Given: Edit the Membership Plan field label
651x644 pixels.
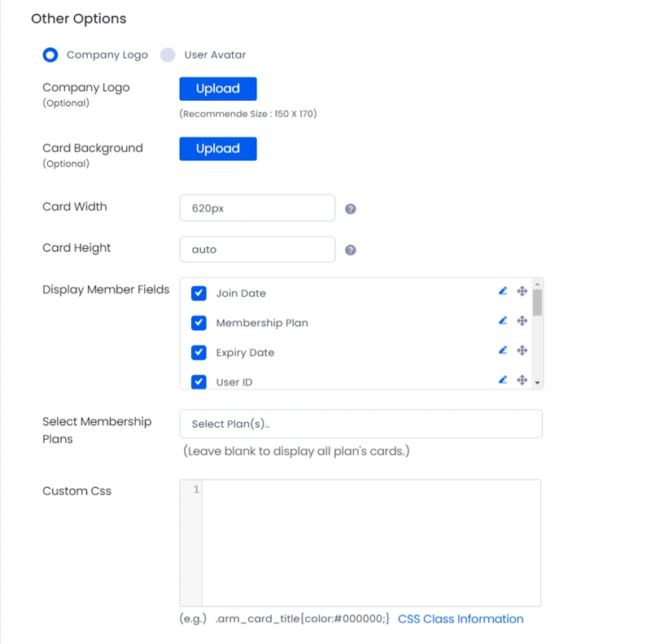Looking at the screenshot, I should pyautogui.click(x=503, y=320).
